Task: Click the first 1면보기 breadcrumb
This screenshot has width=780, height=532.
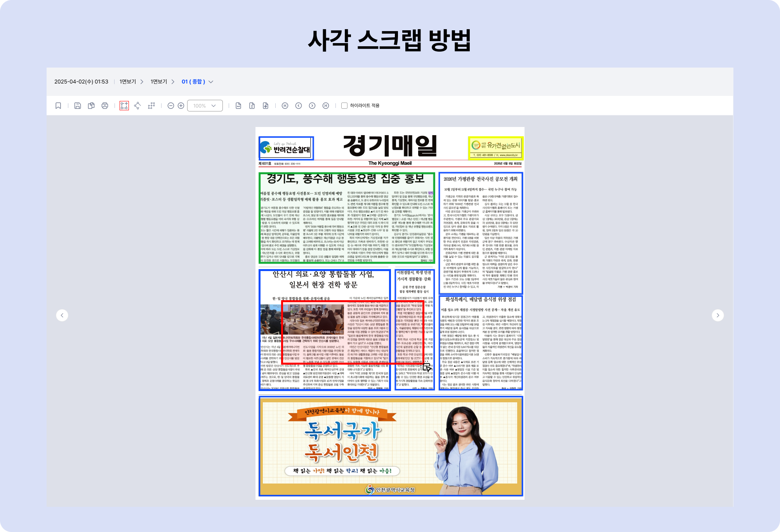Action: [128, 82]
